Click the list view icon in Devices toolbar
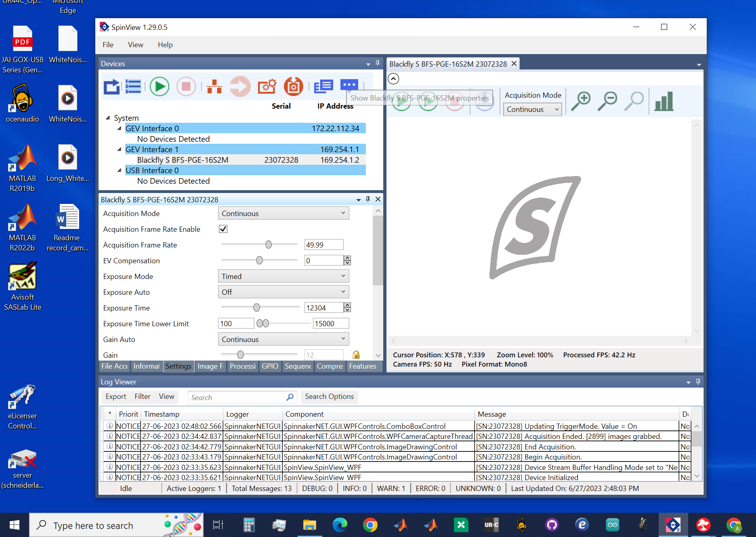Viewport: 756px width, 537px height. tap(133, 86)
